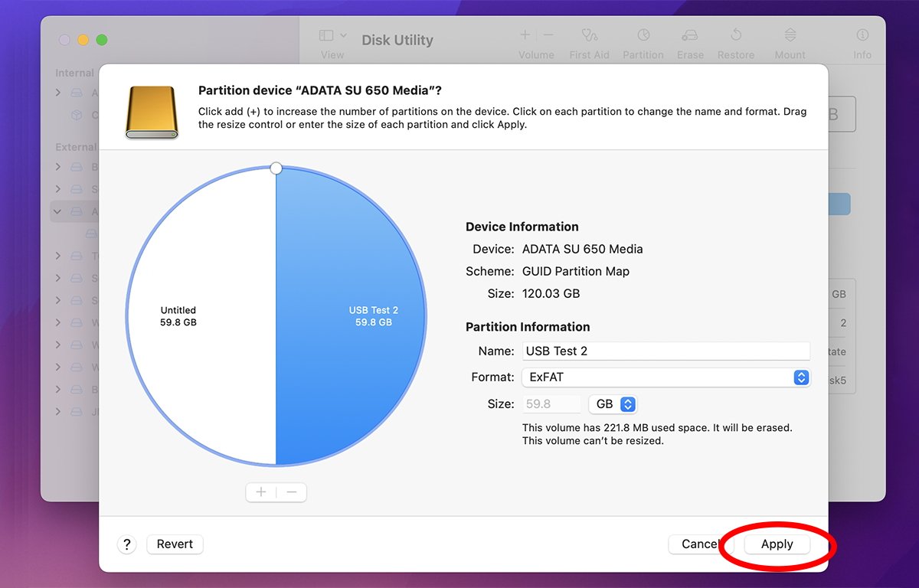Expand the first Internal disk chevron
Image resolution: width=919 pixels, height=588 pixels.
coord(58,93)
